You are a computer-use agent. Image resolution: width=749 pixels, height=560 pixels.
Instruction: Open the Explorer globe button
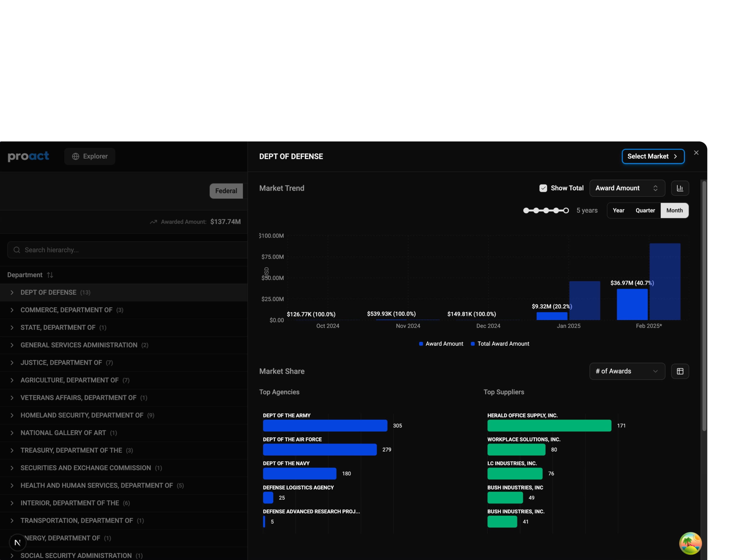point(90,156)
